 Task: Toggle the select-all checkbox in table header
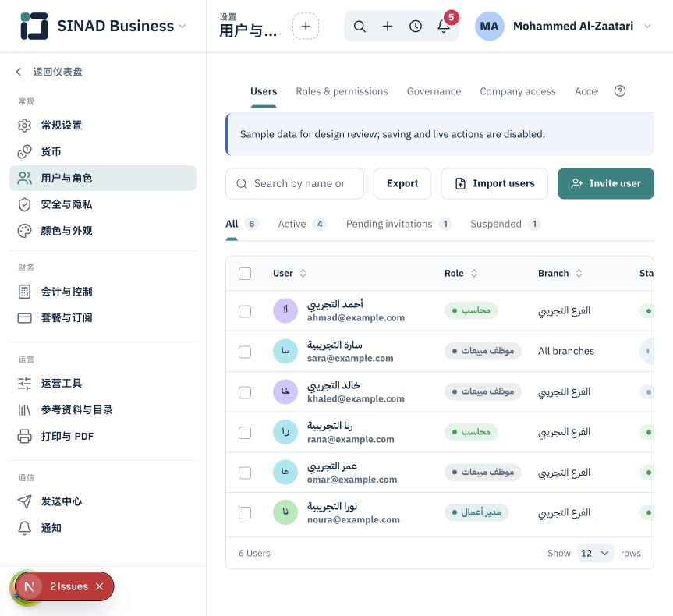tap(245, 274)
